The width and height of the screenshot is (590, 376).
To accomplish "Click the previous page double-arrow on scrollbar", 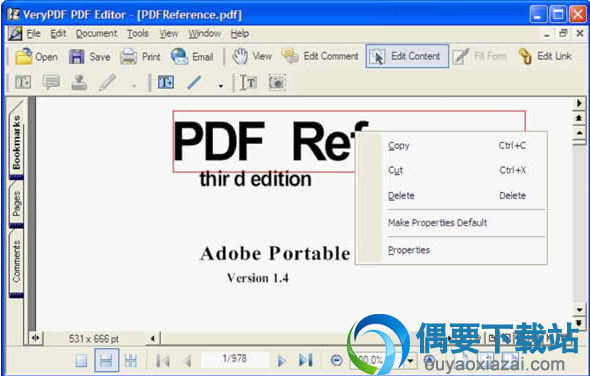I will click(579, 118).
